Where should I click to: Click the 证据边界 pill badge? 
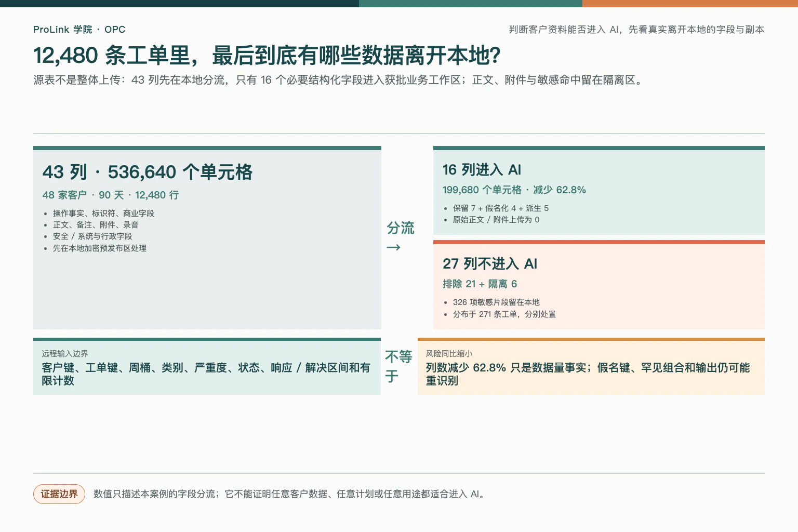click(x=59, y=494)
